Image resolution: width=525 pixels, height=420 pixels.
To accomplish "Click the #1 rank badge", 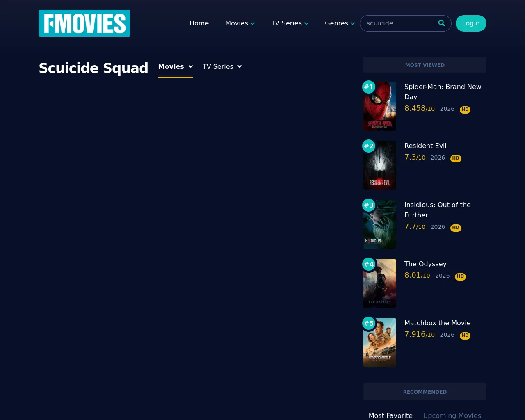I will 369,87.
